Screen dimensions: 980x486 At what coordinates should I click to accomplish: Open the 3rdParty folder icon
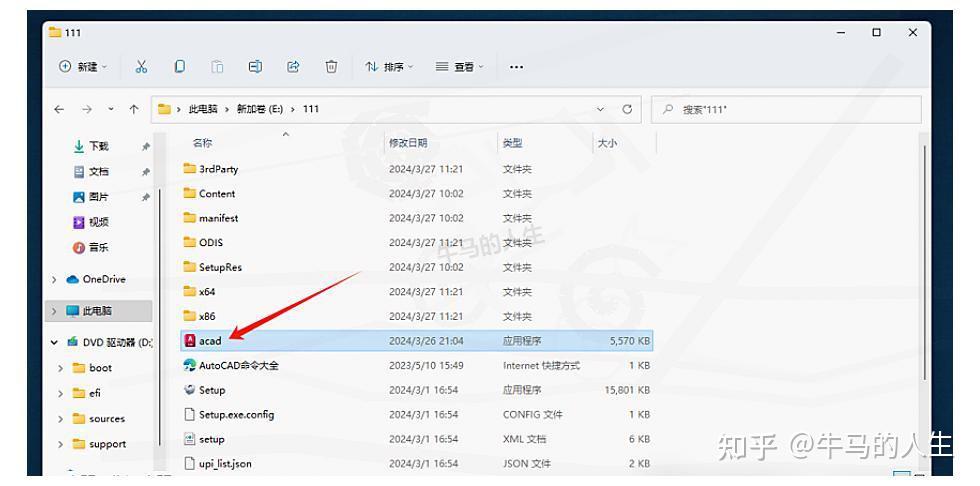190,169
